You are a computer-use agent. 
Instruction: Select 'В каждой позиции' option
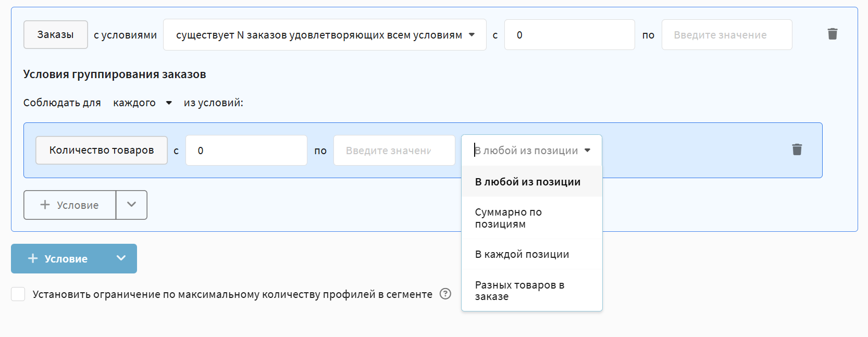point(522,254)
